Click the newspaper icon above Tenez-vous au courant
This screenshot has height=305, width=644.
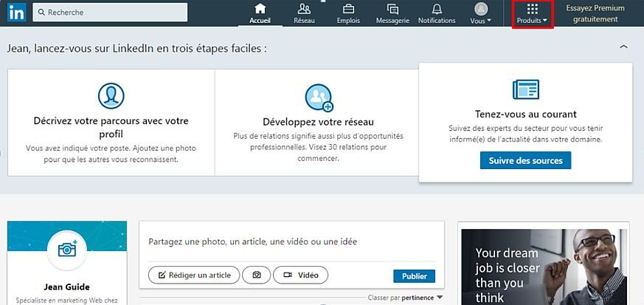point(526,89)
